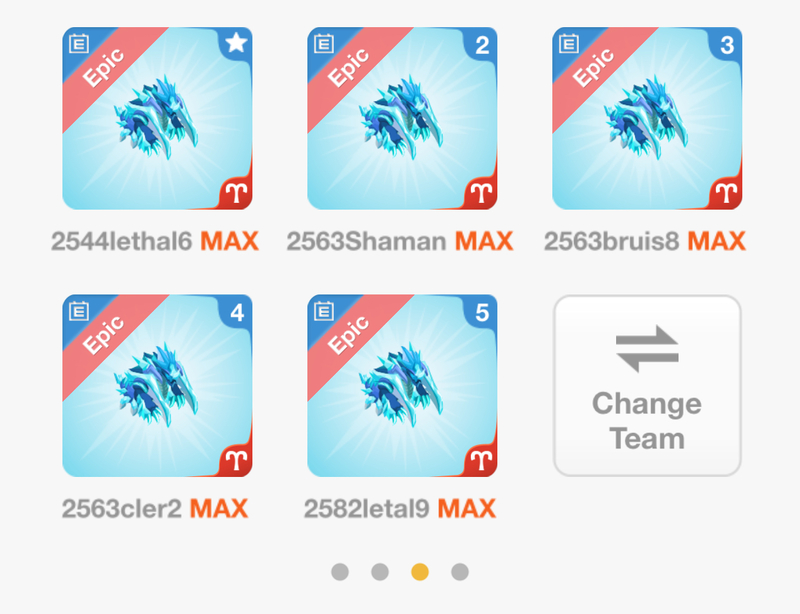Image resolution: width=800 pixels, height=614 pixels.
Task: Click the 2544lethal6 MAX name label
Action: coord(155,241)
